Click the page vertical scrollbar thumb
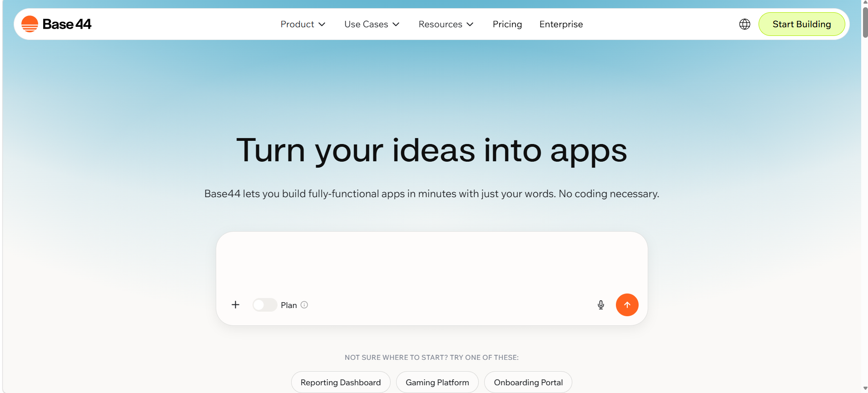The height and width of the screenshot is (393, 868). click(865, 22)
